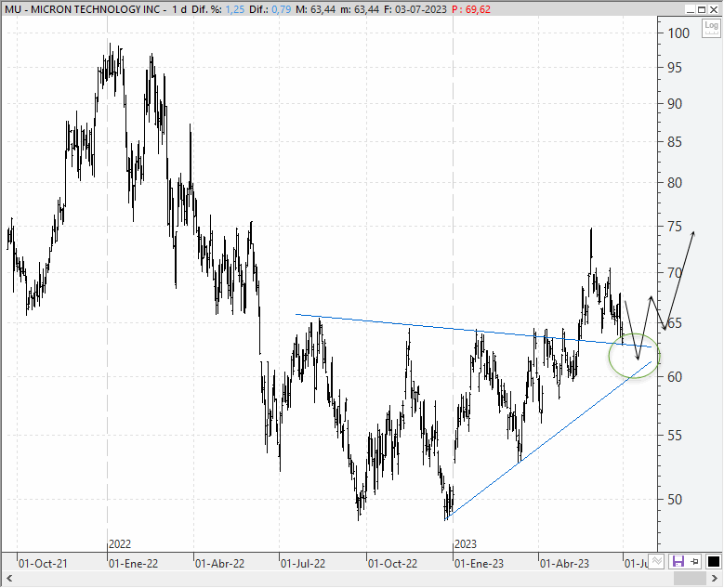Click the '01-Ene-23' date axis label
Screen dimensions: 724x588
pyautogui.click(x=479, y=564)
